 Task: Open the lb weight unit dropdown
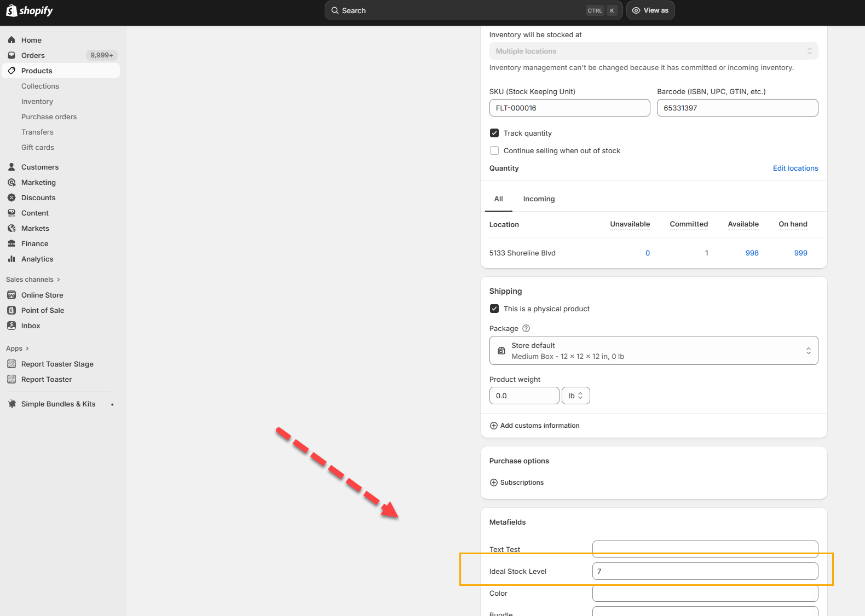tap(575, 396)
